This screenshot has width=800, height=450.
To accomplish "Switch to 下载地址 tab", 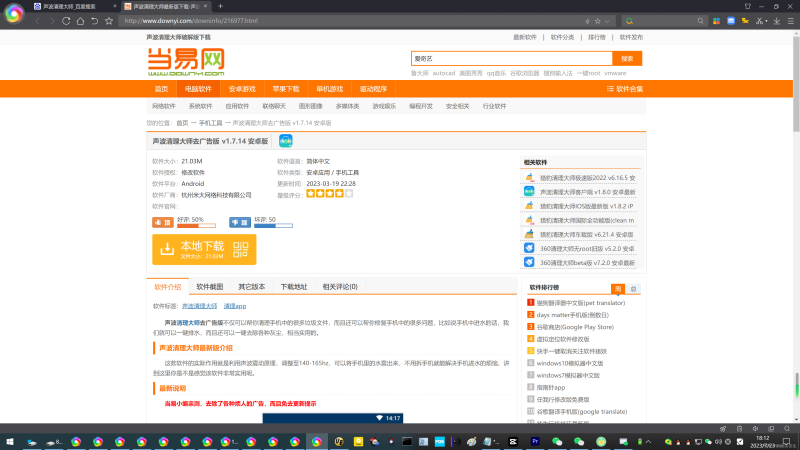I will point(294,287).
